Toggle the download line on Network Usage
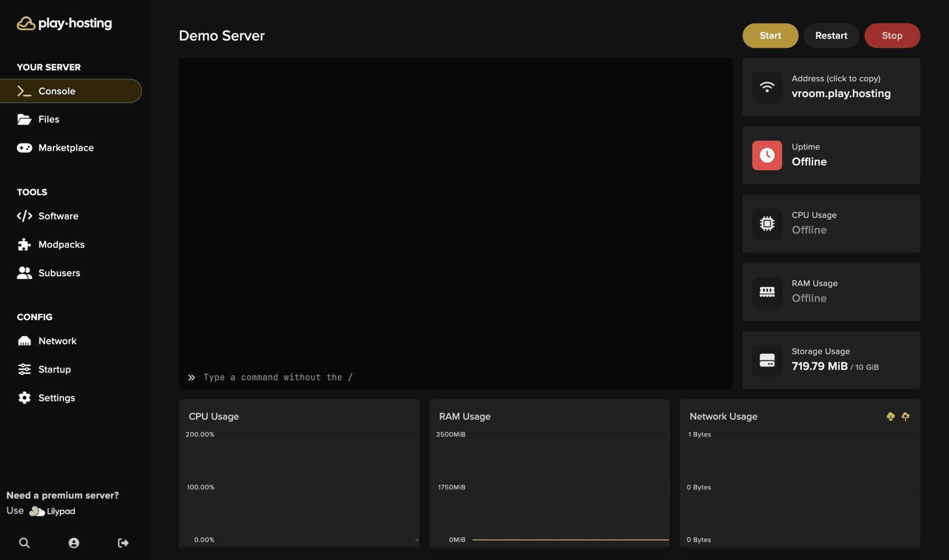949x560 pixels. click(x=890, y=416)
